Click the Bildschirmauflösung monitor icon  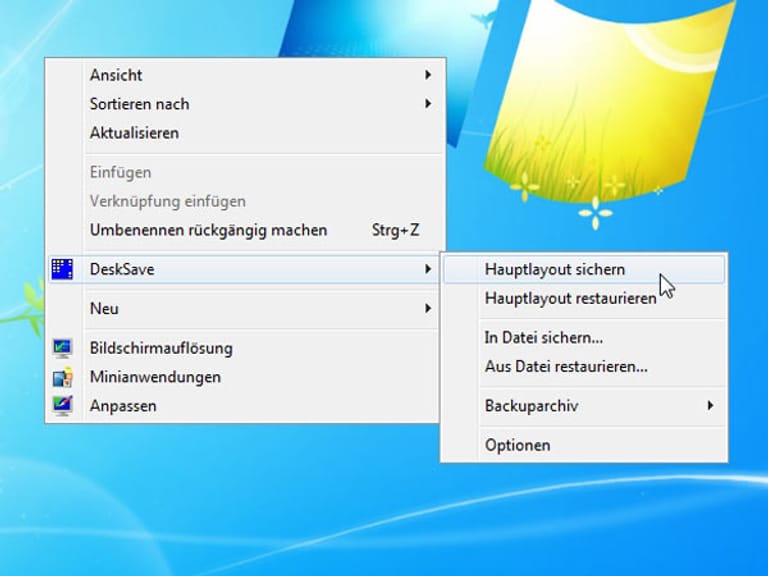[62, 348]
